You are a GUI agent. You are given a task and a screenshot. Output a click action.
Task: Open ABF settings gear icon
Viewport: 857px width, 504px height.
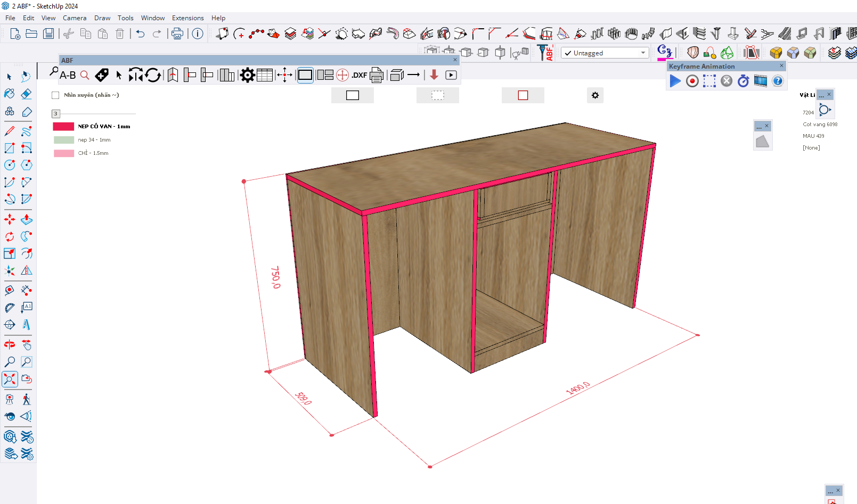(x=247, y=75)
